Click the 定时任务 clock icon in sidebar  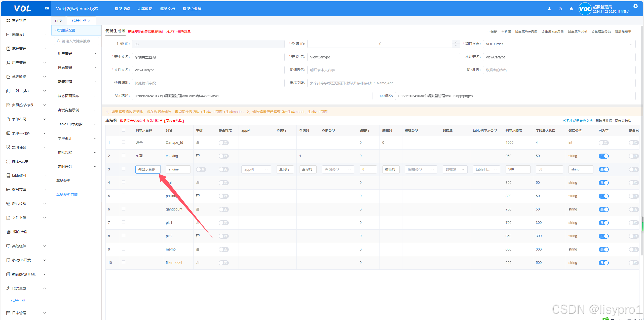tap(8, 147)
